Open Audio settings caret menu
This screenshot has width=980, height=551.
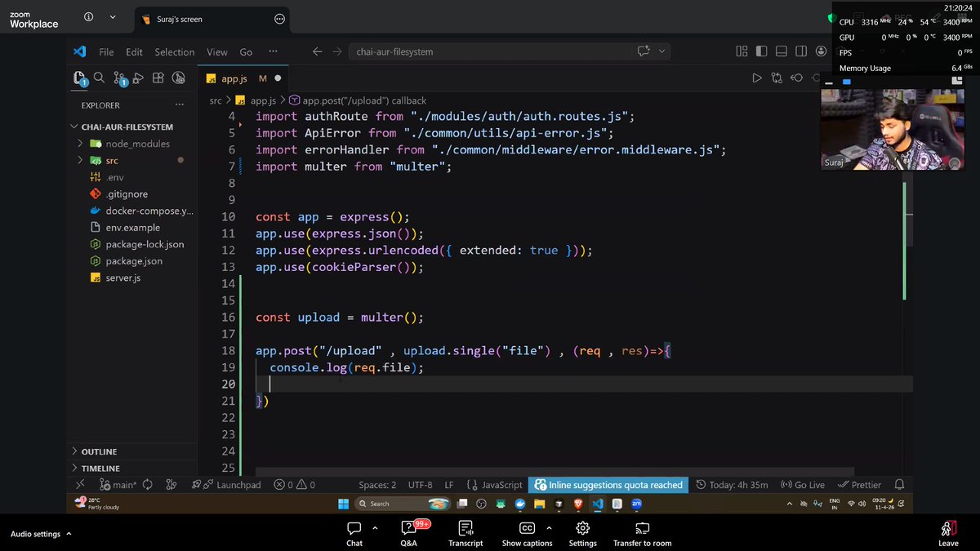[69, 534]
